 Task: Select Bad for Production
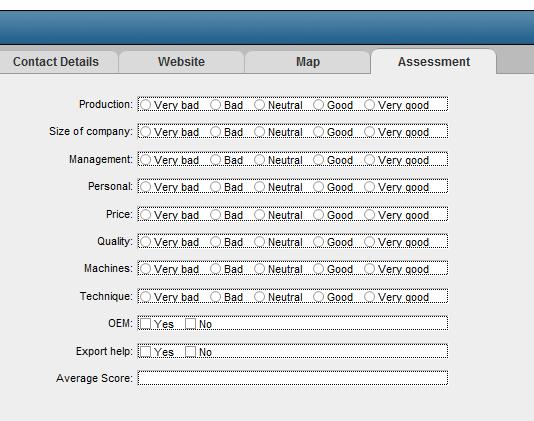[x=215, y=105]
